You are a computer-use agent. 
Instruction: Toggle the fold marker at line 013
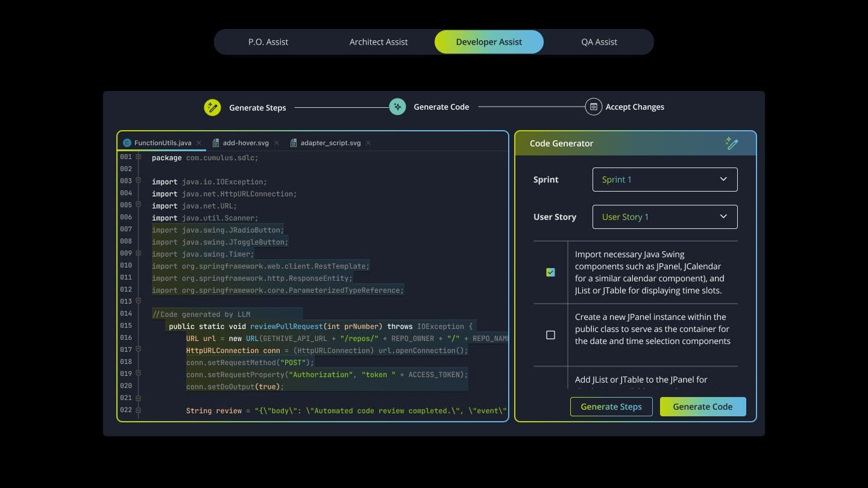(138, 301)
